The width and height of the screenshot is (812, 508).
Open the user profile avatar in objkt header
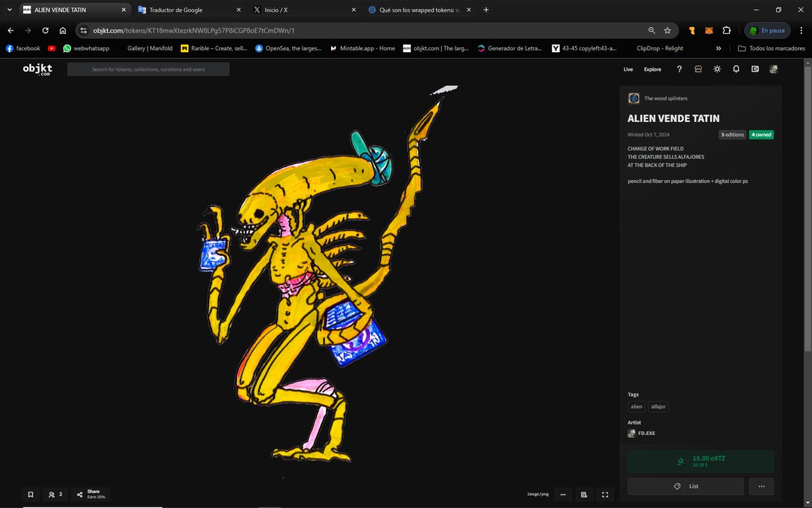point(773,69)
